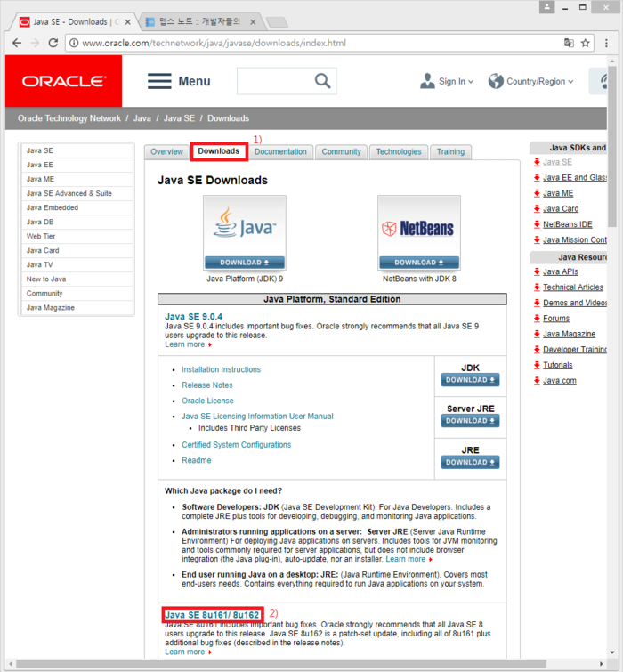Click Learn more under Java SE 9.0.4
623x672 pixels.
[184, 344]
